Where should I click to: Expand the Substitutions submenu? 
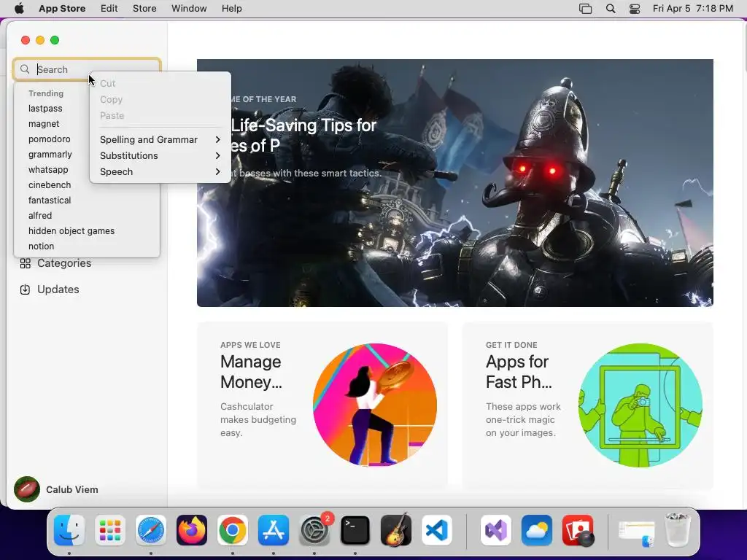click(160, 156)
